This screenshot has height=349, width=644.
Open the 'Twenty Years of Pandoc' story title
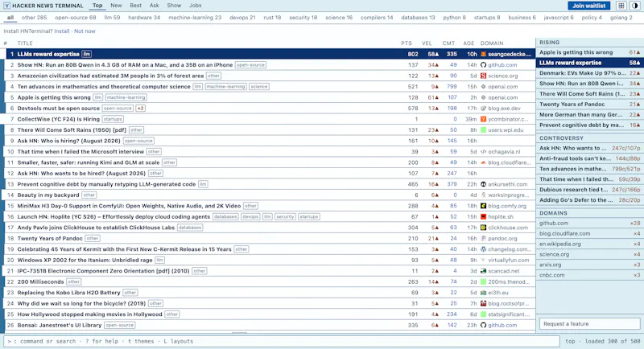[50, 238]
